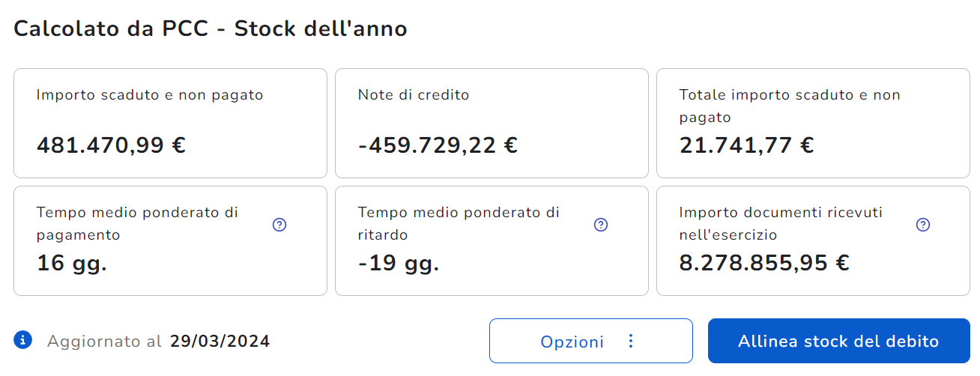This screenshot has height=376, width=980.
Task: Select the 8.278.855,95 € documents amount
Action: tap(764, 263)
